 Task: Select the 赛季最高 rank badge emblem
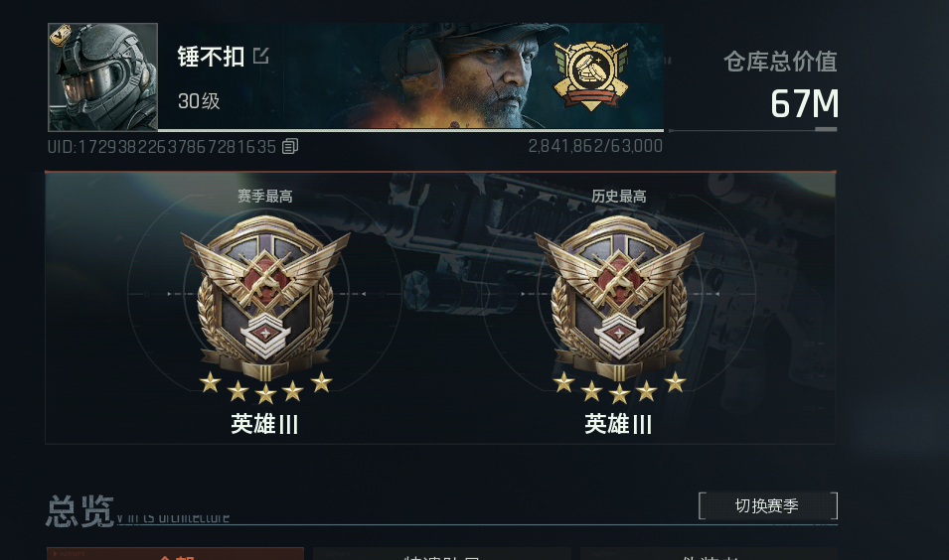pos(265,298)
